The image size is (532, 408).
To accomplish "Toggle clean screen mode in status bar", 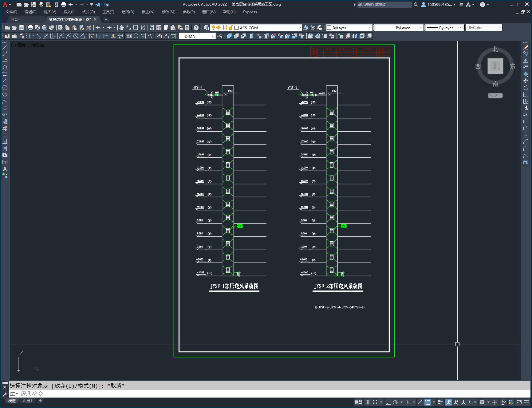I will tap(519, 402).
